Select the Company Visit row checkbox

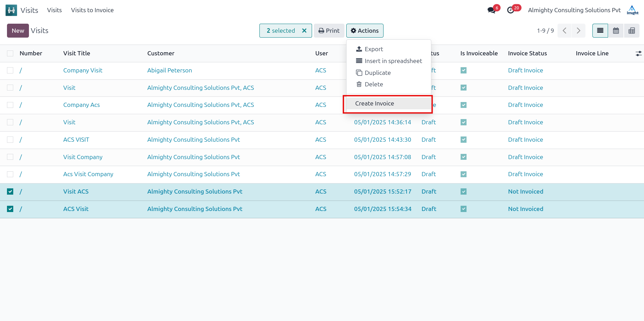[10, 70]
